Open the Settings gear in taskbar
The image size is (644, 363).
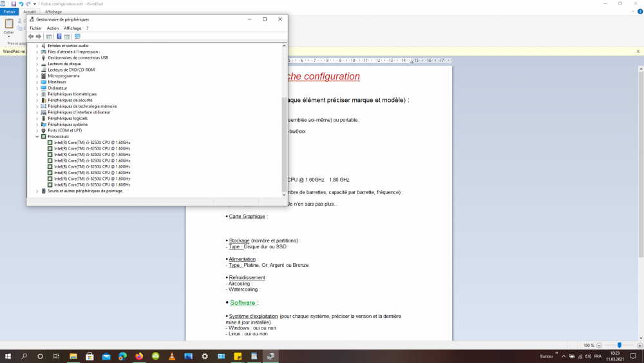pos(205,356)
